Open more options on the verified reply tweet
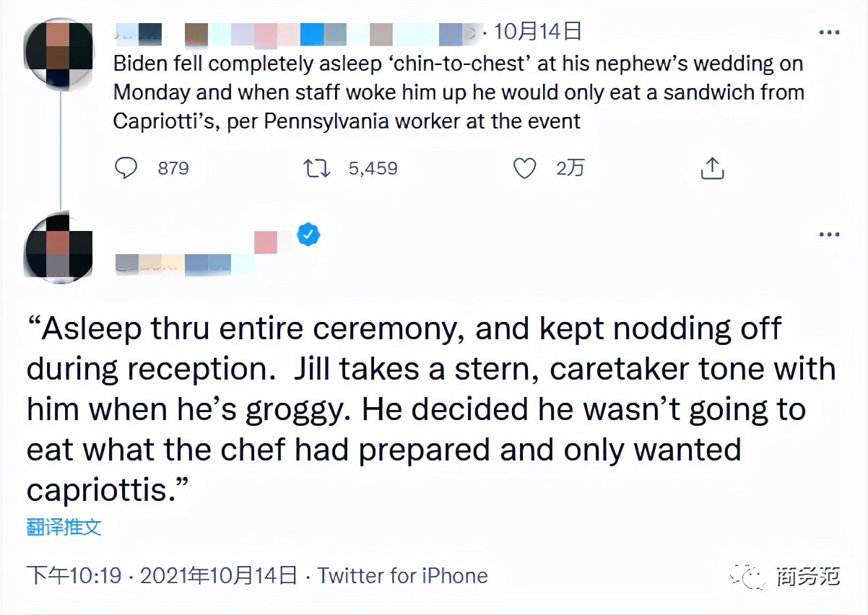 click(x=828, y=235)
